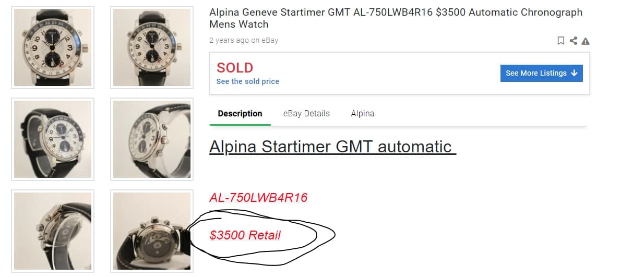Click the red SOLD status label
The width and height of the screenshot is (644, 277).
[x=235, y=68]
